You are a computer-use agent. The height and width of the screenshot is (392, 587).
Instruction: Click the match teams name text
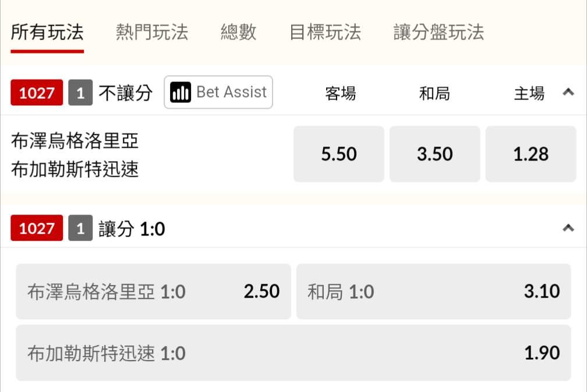coord(75,155)
